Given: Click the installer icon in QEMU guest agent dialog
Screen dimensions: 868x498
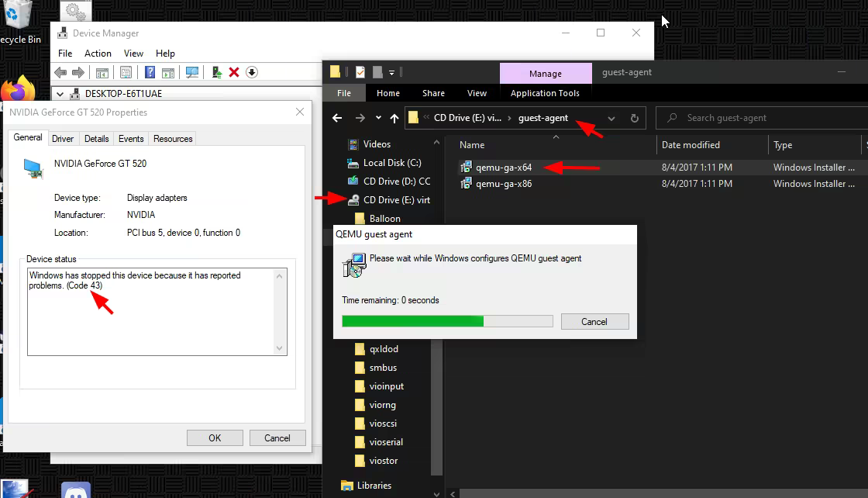Looking at the screenshot, I should point(354,266).
